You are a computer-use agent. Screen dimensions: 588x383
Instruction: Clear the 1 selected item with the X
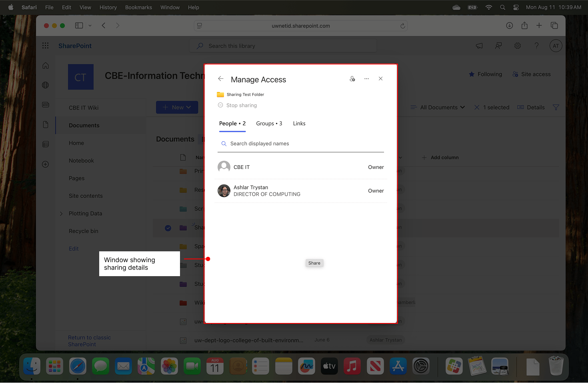click(x=476, y=107)
